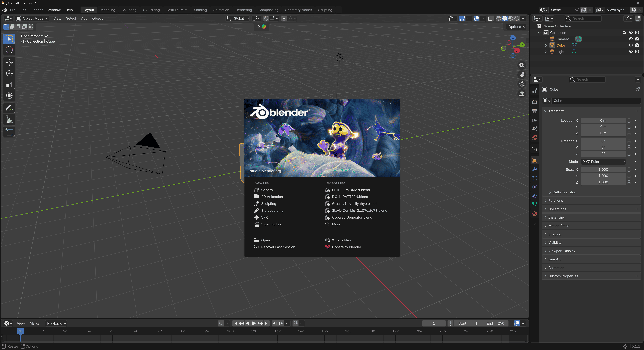Open the Playback dropdown in timeline
This screenshot has height=350, width=644.
pyautogui.click(x=56, y=323)
